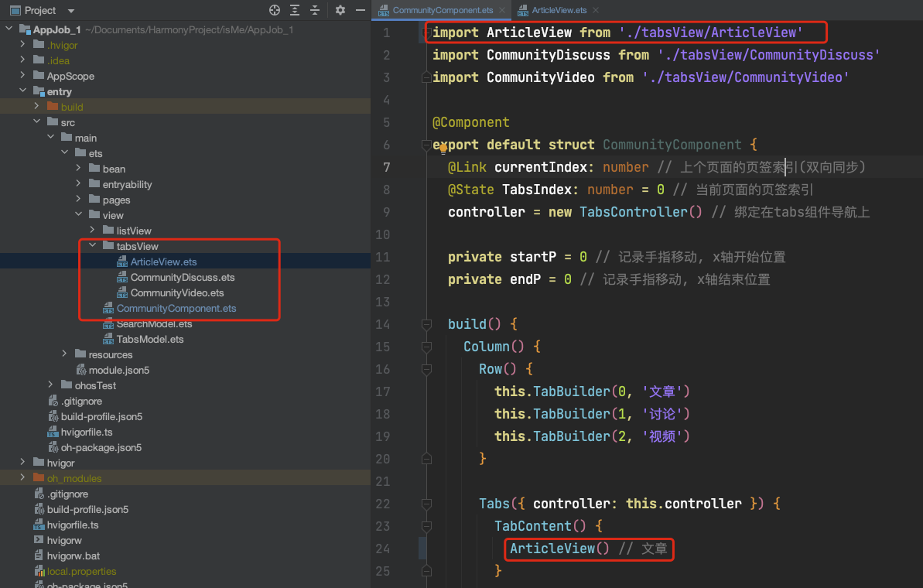Screen dimensions: 923x588
Task: Click the module.json5 file icon
Action: tap(81, 370)
